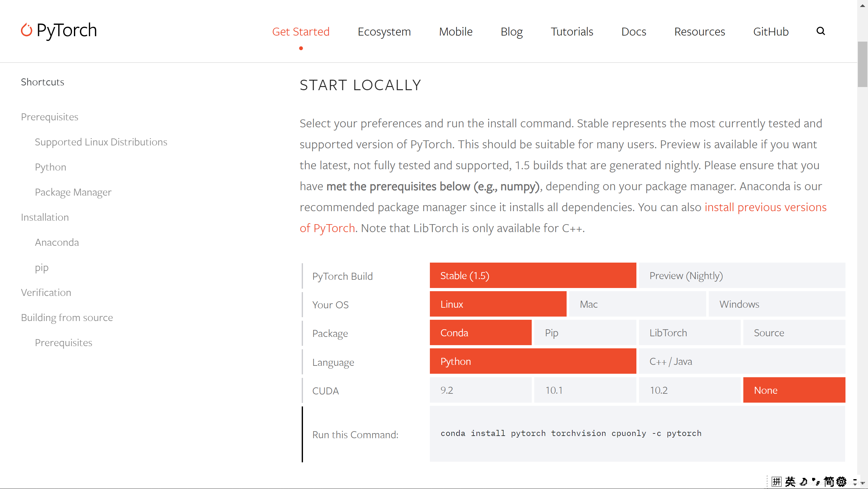This screenshot has width=868, height=489.
Task: Toggle the IME half-moon width icon
Action: coord(803,482)
